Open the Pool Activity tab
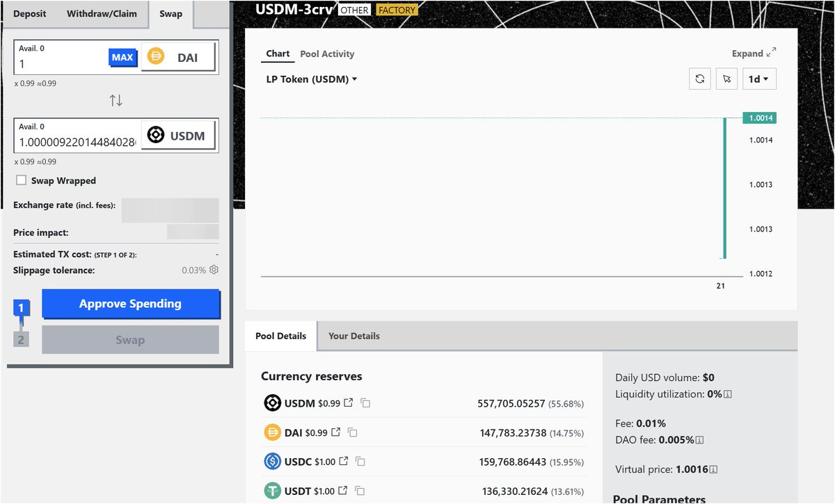The width and height of the screenshot is (835, 504). click(x=327, y=54)
